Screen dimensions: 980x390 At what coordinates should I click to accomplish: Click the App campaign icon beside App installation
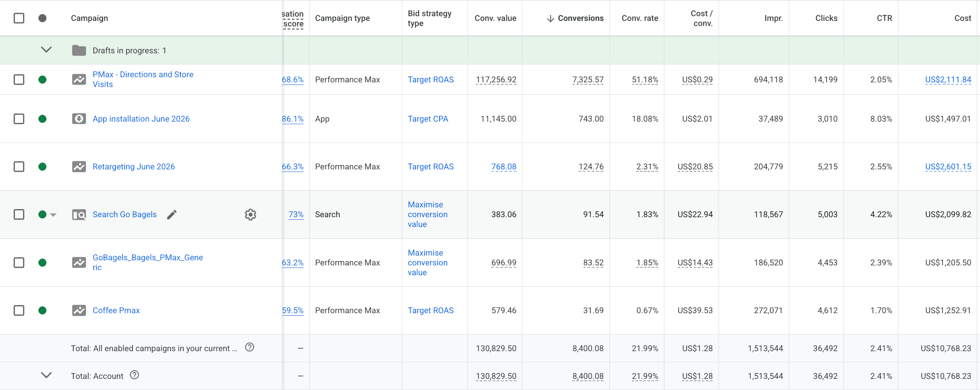(x=79, y=119)
